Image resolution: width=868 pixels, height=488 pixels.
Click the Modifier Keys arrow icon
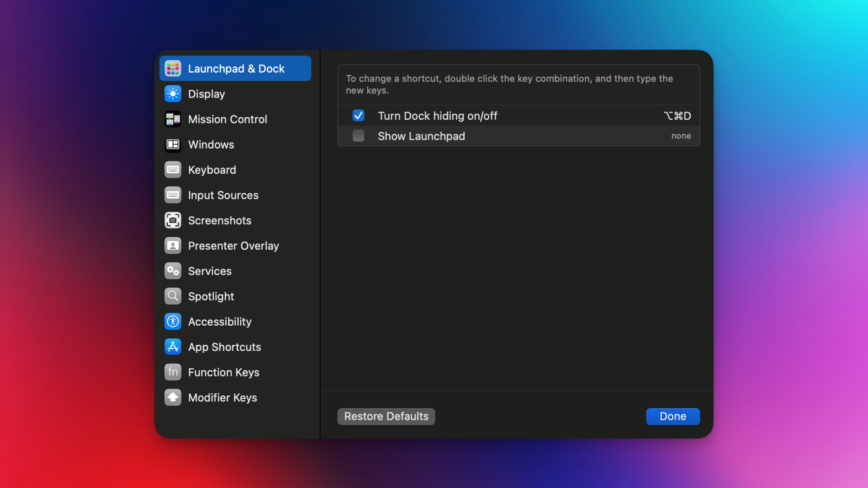pos(173,397)
